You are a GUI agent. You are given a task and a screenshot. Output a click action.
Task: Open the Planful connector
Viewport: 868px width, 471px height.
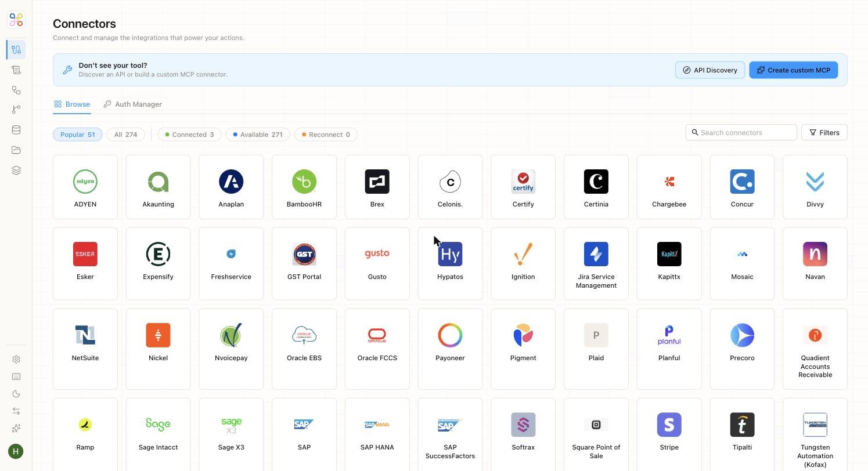click(669, 349)
